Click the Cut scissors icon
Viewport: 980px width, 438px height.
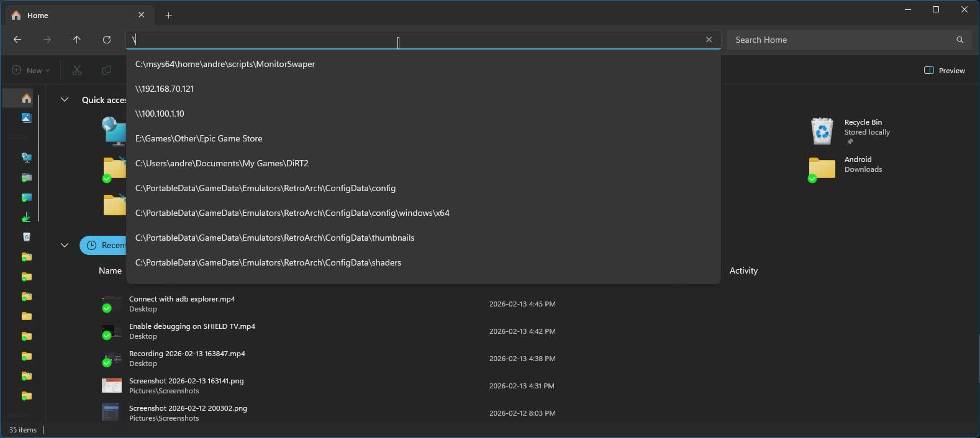(x=77, y=70)
